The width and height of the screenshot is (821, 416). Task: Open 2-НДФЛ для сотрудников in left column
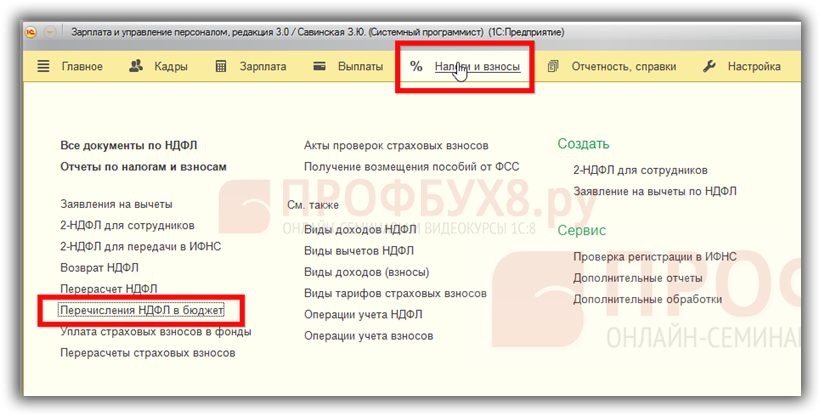pos(127,226)
